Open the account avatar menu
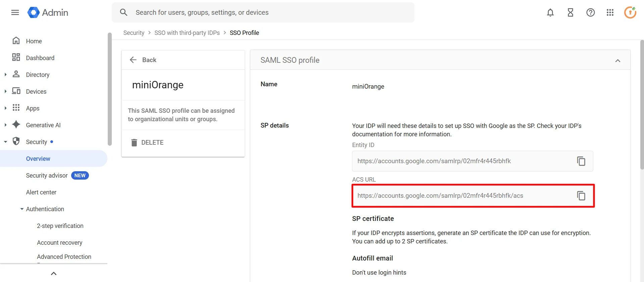The image size is (644, 282). coord(630,12)
